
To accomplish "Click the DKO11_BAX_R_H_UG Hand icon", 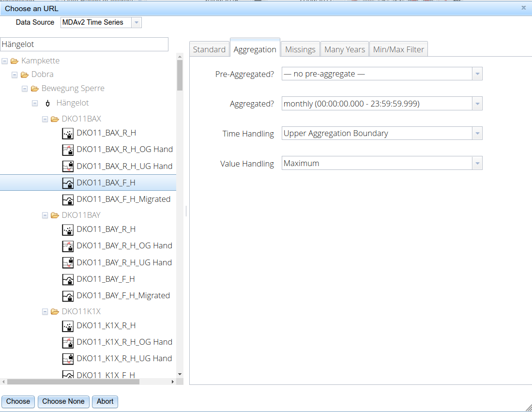I will pyautogui.click(x=68, y=166).
